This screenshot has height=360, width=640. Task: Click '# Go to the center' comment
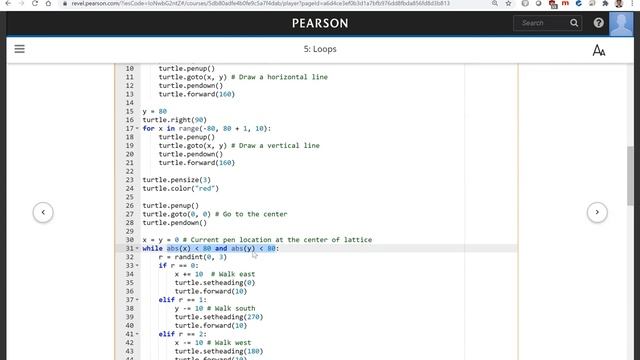tap(251, 214)
